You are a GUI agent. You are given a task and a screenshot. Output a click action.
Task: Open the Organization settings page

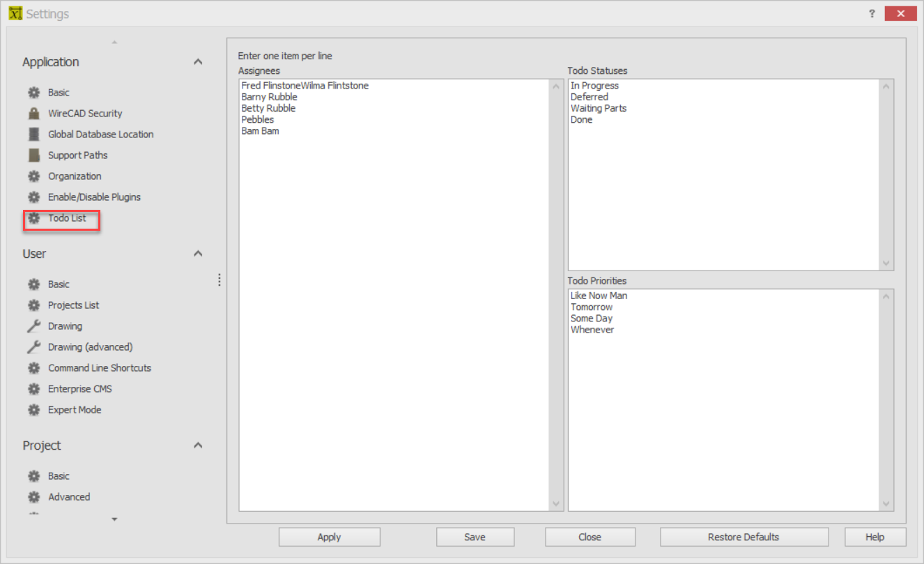[75, 176]
